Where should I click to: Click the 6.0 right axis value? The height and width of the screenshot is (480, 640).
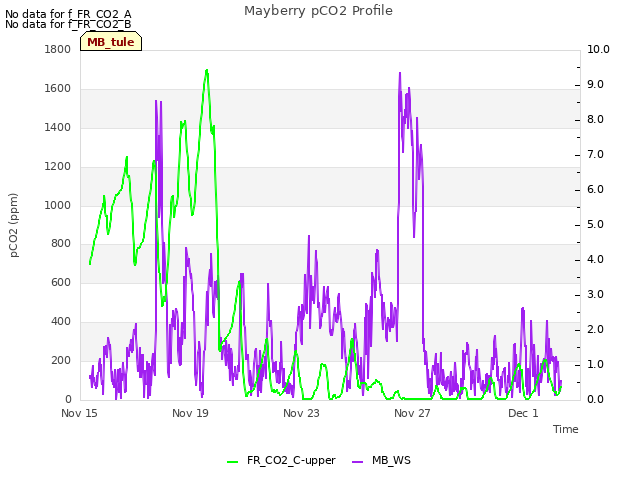coord(596,190)
